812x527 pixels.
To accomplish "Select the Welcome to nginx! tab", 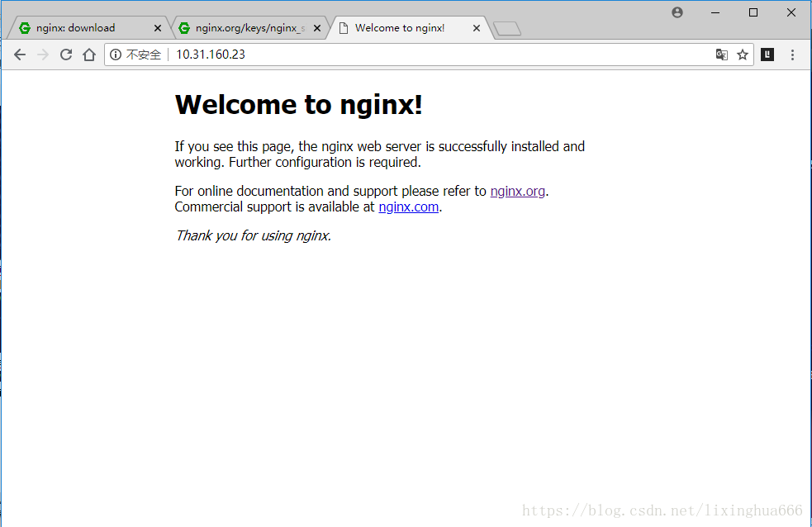I will tap(409, 28).
